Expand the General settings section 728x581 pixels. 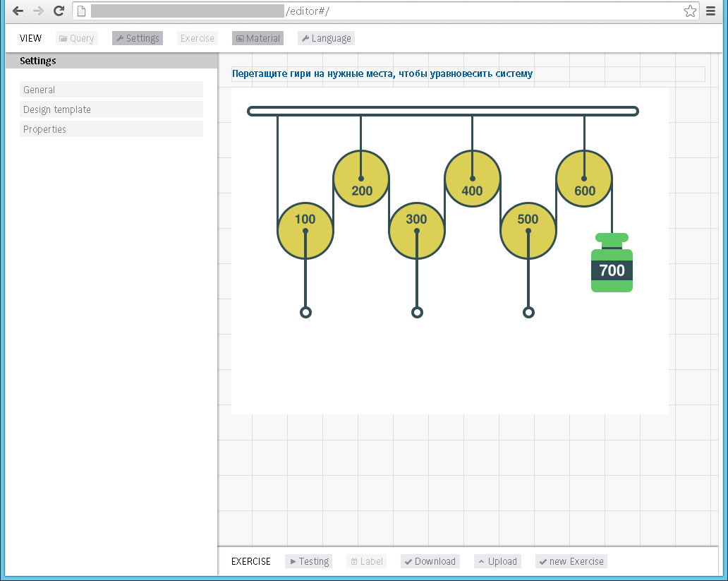(111, 89)
